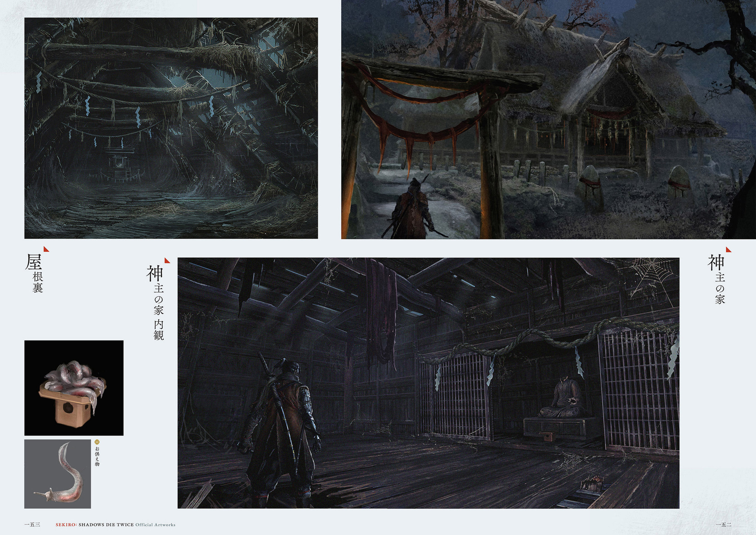Click the 神主の家 heading on right page
The image size is (756, 535).
717,279
